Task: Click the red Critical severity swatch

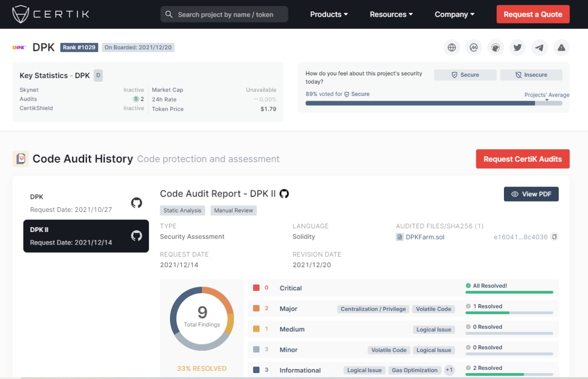Action: click(x=256, y=288)
